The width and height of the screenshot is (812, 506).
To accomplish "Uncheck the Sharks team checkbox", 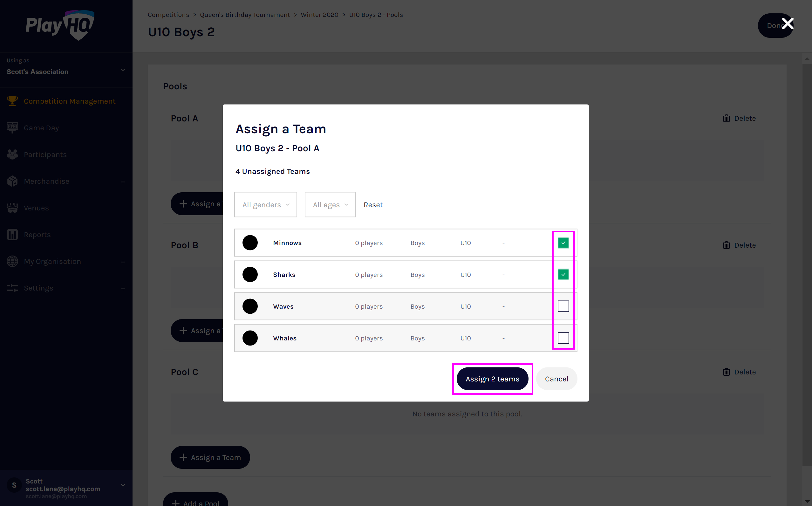I will pyautogui.click(x=563, y=274).
